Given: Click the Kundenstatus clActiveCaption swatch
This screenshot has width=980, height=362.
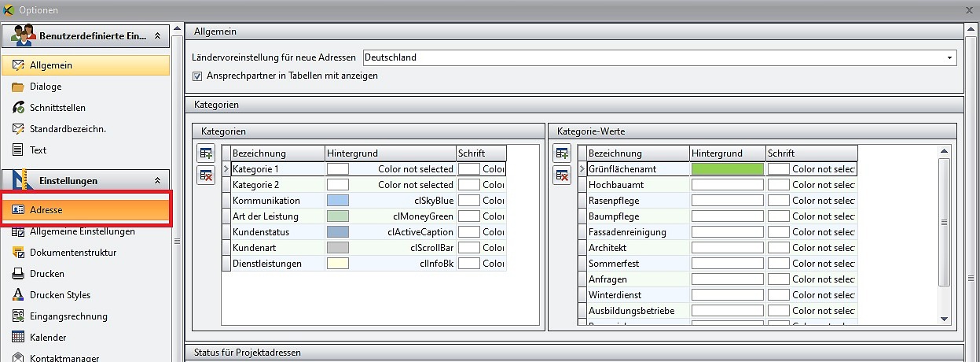Looking at the screenshot, I should [338, 232].
